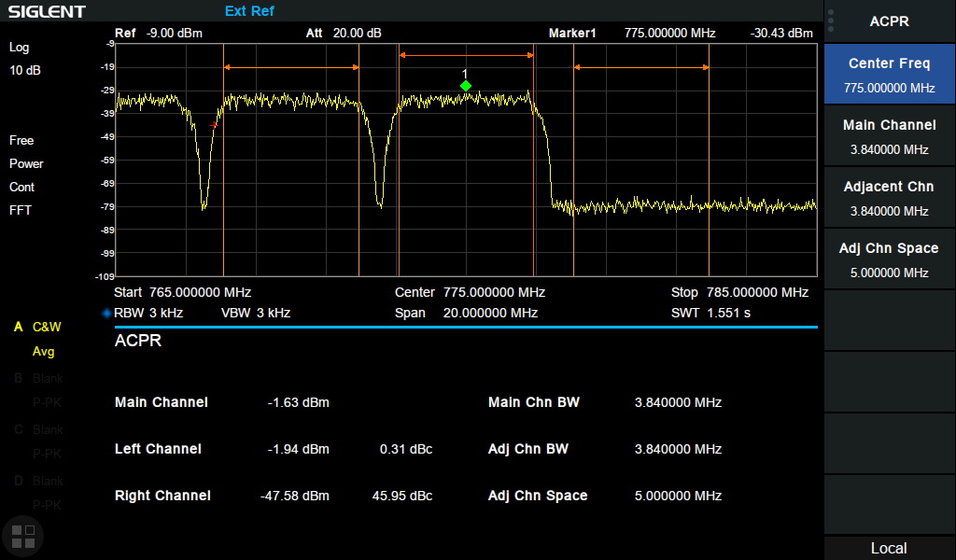Select the Center Freq softkey
The width and height of the screenshot is (956, 560).
pos(889,75)
